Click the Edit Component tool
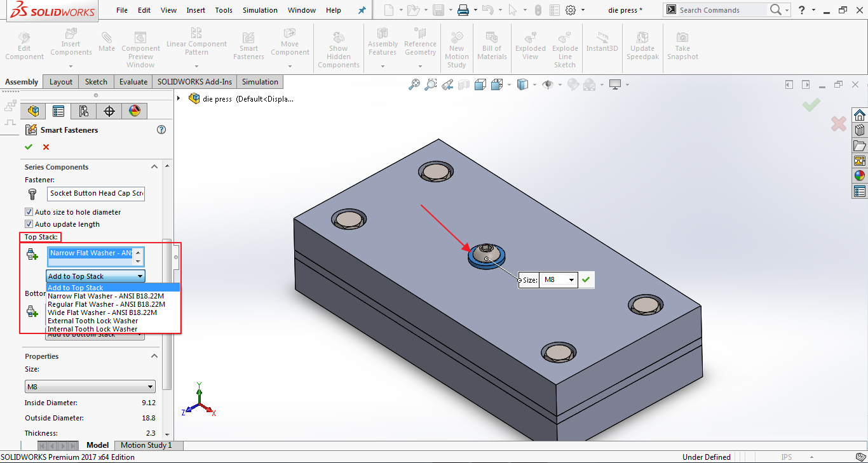This screenshot has height=463, width=868. click(24, 47)
